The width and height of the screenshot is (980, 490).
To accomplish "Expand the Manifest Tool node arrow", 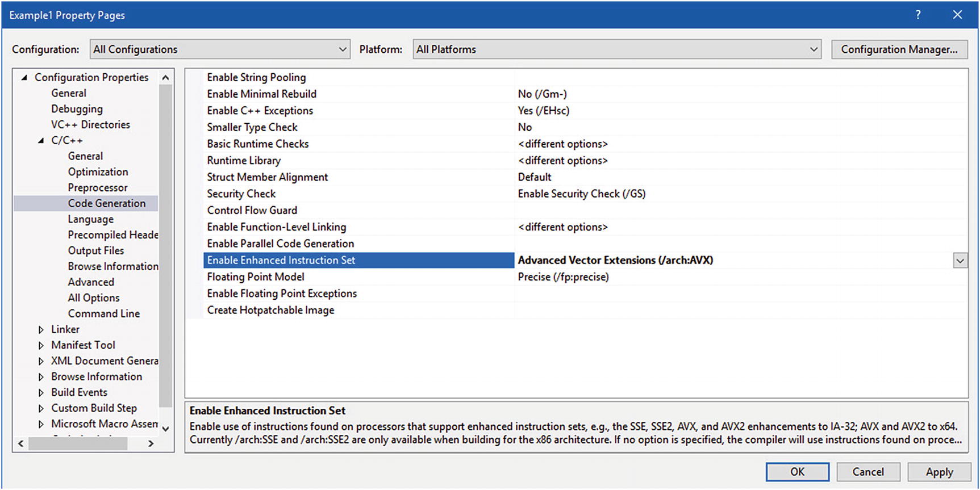I will click(41, 345).
